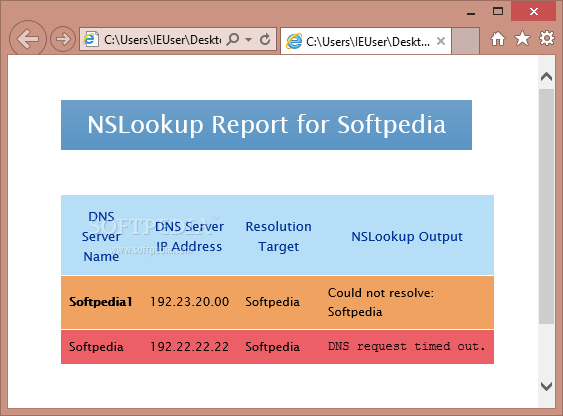Click the DNS Server Name column header
Image resolution: width=563 pixels, height=416 pixels.
point(101,236)
